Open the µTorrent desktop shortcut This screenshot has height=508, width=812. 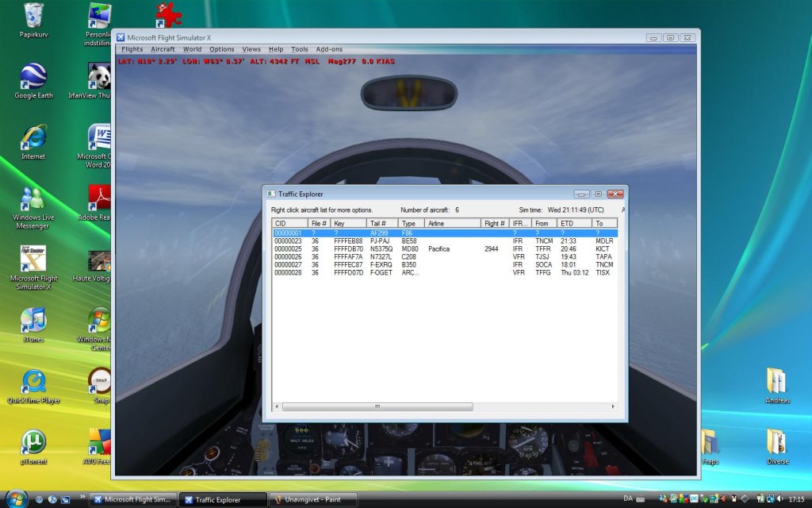tap(33, 443)
